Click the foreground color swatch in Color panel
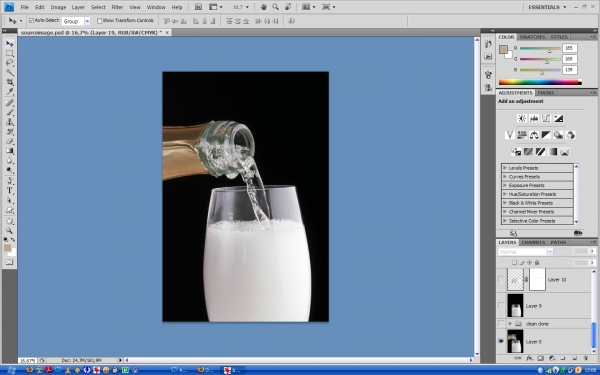The height and width of the screenshot is (375, 600). [x=503, y=49]
